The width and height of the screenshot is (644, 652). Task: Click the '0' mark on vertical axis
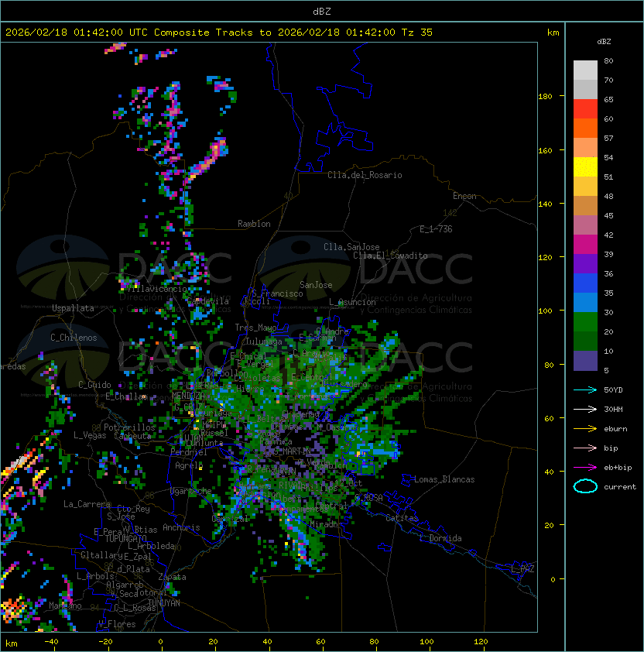point(553,580)
